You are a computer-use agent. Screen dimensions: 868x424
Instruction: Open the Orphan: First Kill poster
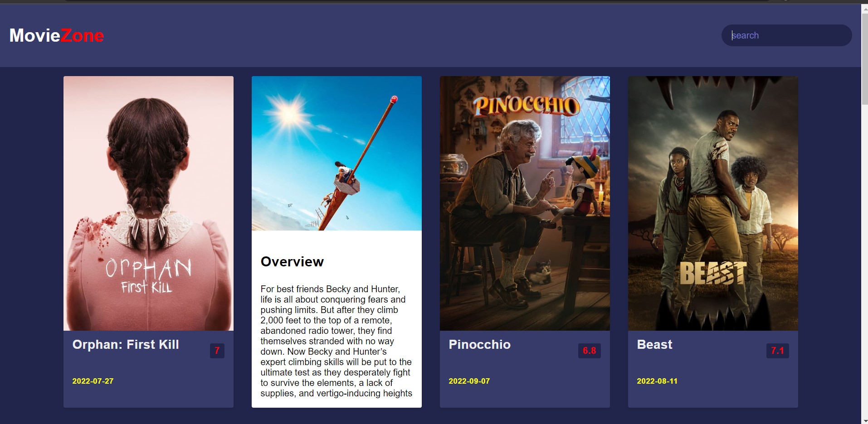(x=148, y=203)
